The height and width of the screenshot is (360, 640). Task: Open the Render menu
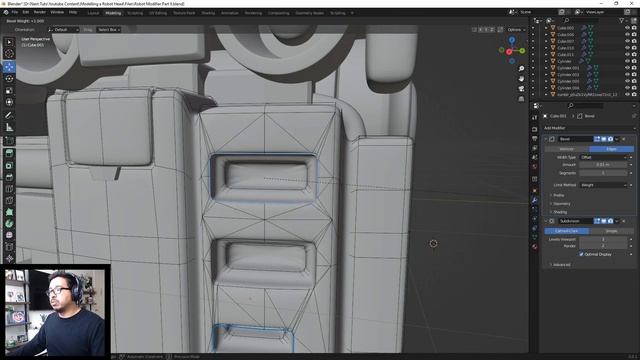point(40,13)
